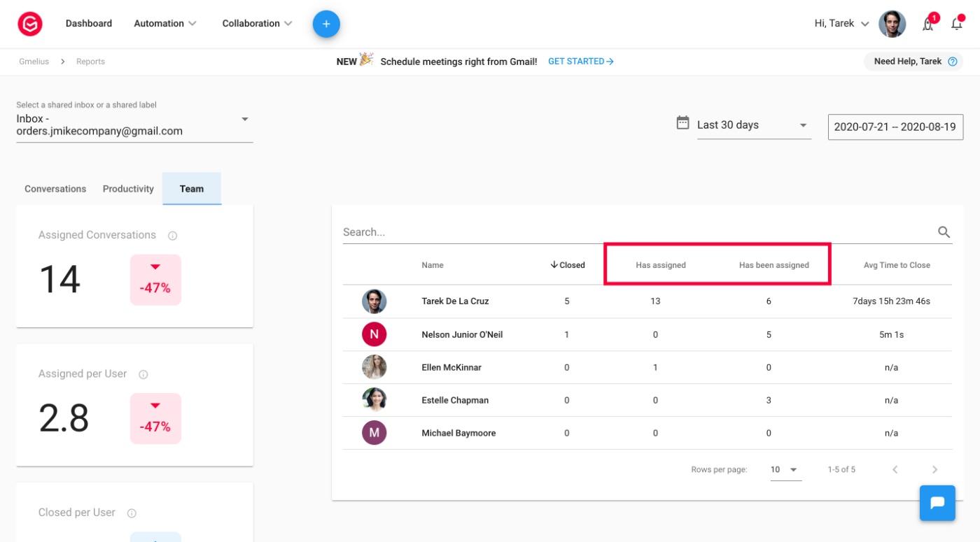The height and width of the screenshot is (542, 980).
Task: Click the Need Help, Tarek button
Action: pos(913,62)
